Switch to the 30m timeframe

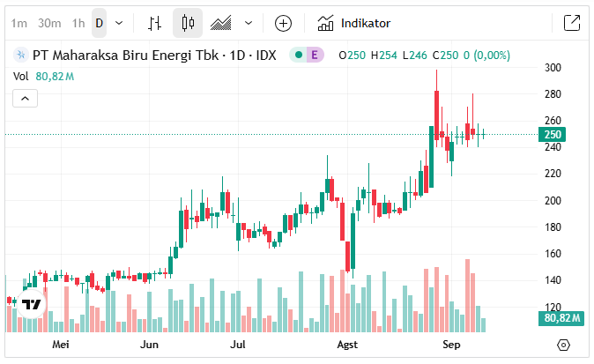(49, 23)
